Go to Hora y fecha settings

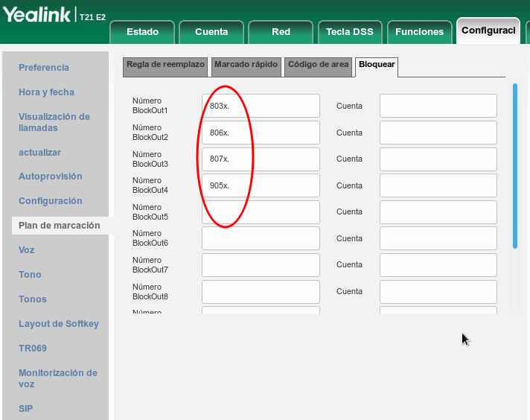[x=46, y=92]
